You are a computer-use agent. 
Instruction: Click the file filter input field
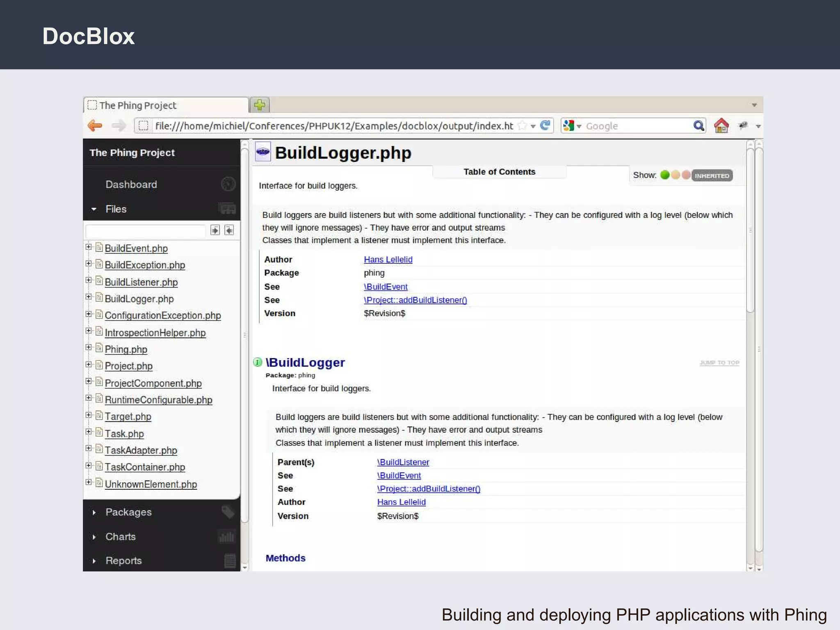[146, 231]
